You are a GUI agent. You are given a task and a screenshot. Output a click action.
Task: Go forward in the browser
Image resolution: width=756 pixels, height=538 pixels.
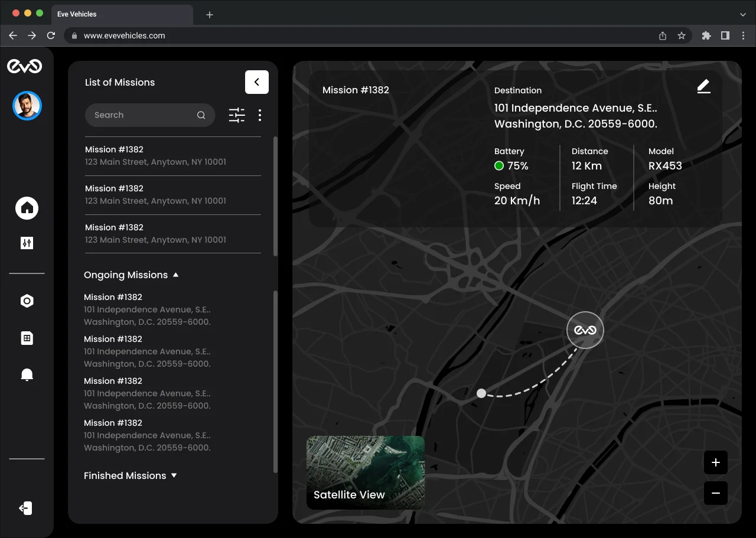32,35
